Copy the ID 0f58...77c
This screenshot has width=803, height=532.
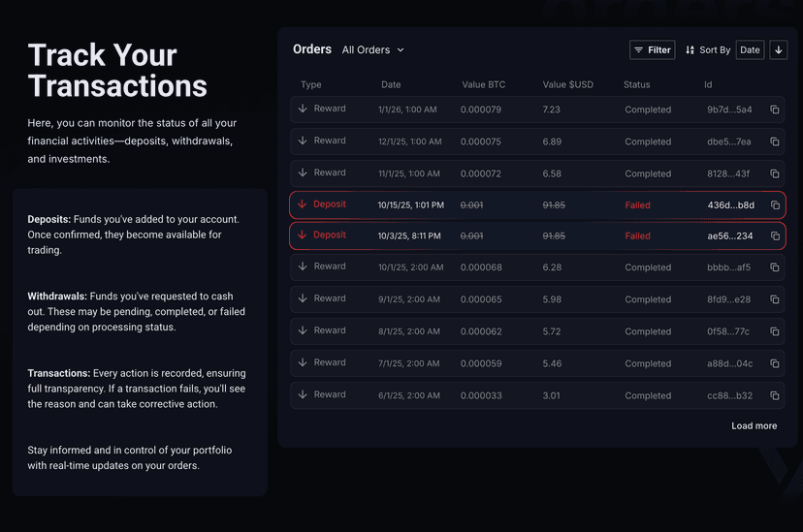point(774,331)
